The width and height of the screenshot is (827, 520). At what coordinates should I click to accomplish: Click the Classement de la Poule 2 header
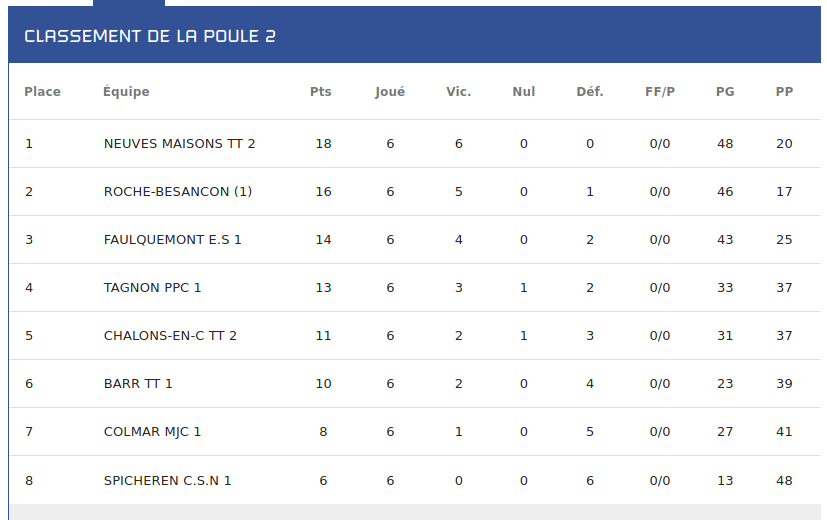(x=150, y=36)
